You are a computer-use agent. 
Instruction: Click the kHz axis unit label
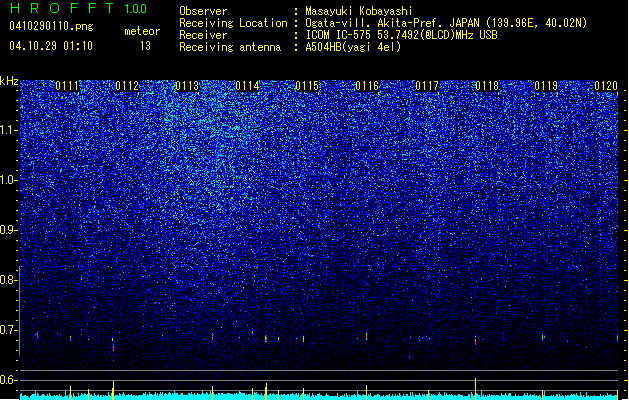click(9, 81)
